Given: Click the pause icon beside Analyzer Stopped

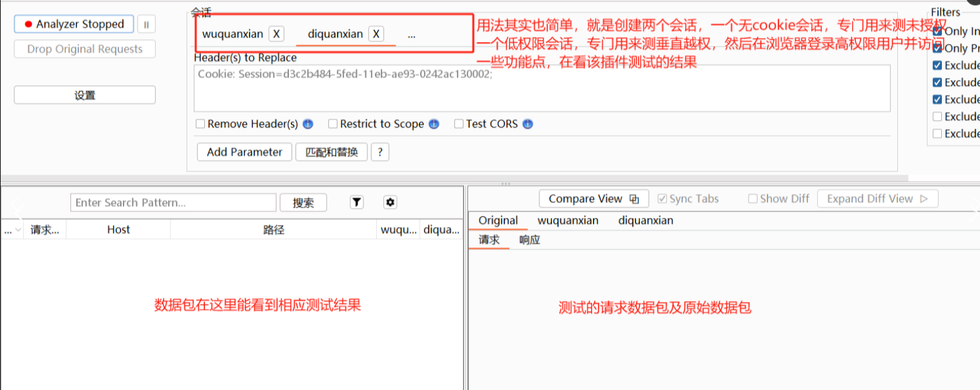Looking at the screenshot, I should pos(146,25).
